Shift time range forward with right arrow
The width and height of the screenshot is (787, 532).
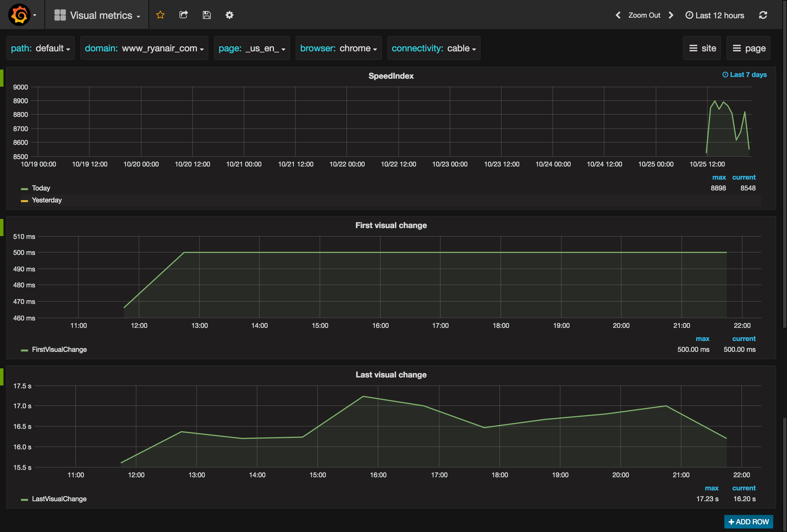[x=671, y=15]
